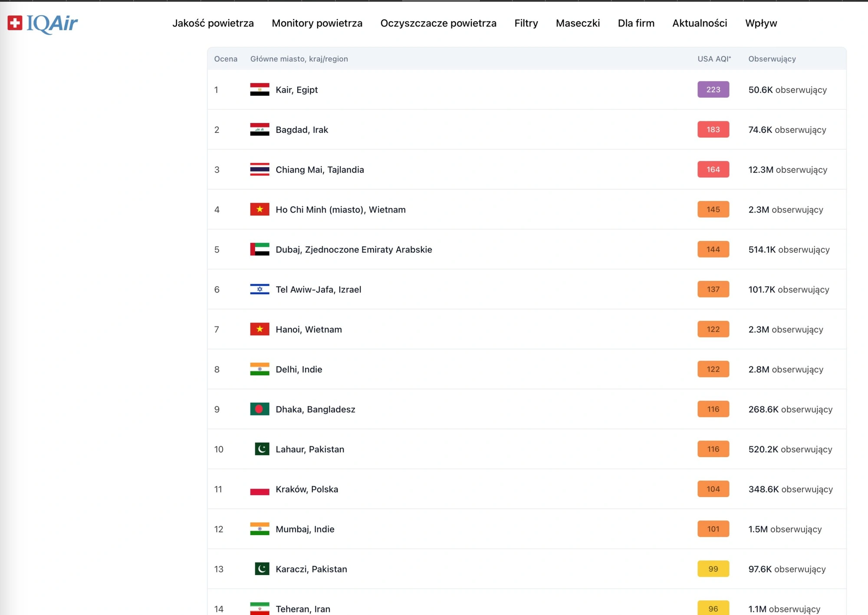Open Ho Chi Minh (miasto), Wietnam link
The height and width of the screenshot is (615, 868).
pos(340,209)
